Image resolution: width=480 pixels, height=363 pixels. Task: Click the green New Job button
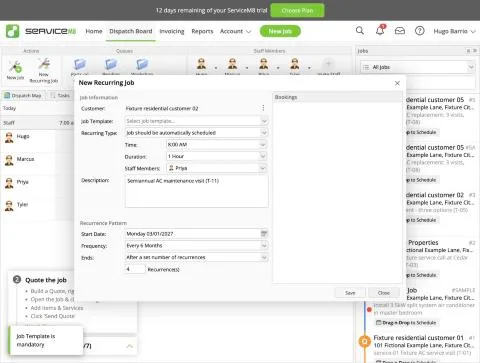[x=280, y=31]
